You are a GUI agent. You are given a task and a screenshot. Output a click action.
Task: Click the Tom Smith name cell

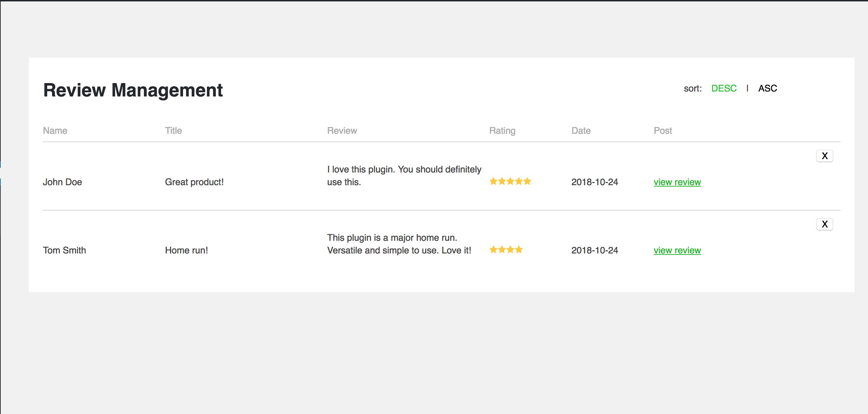[x=64, y=250]
